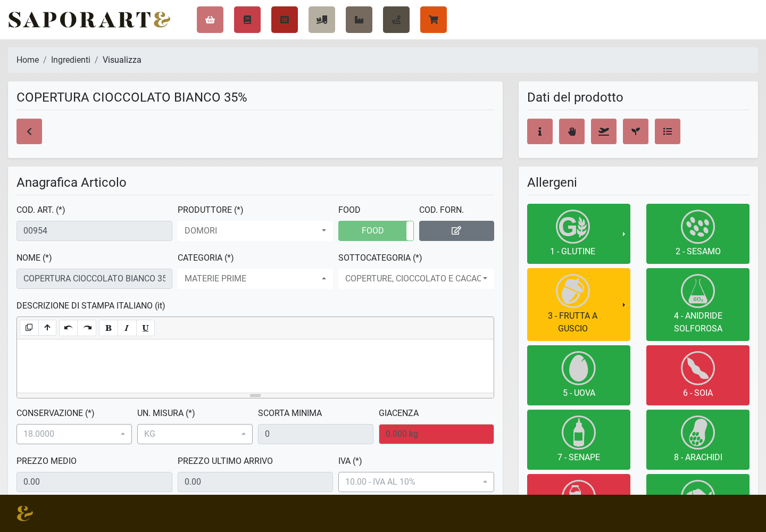Click the copy icon in description editor

[29, 328]
